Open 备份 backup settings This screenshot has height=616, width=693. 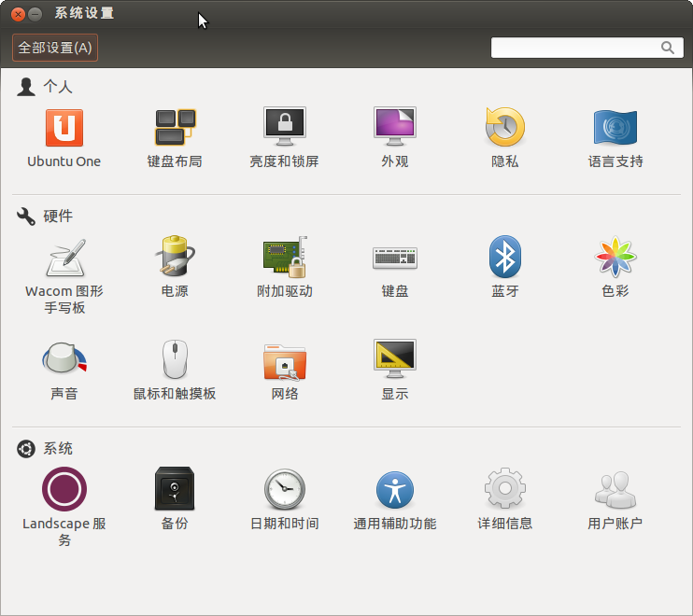pos(175,499)
